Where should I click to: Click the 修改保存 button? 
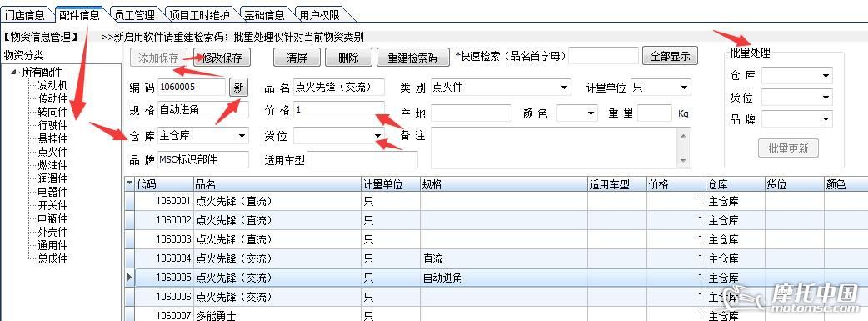(x=222, y=57)
